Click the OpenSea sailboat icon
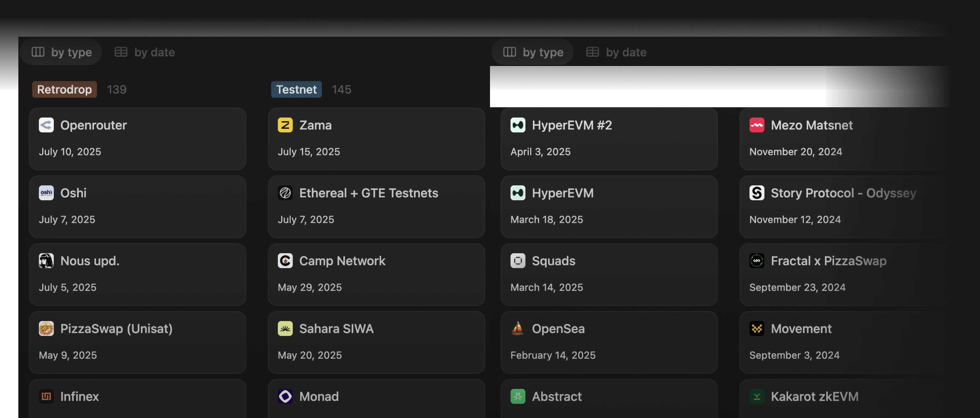This screenshot has width=980, height=418. coord(518,328)
